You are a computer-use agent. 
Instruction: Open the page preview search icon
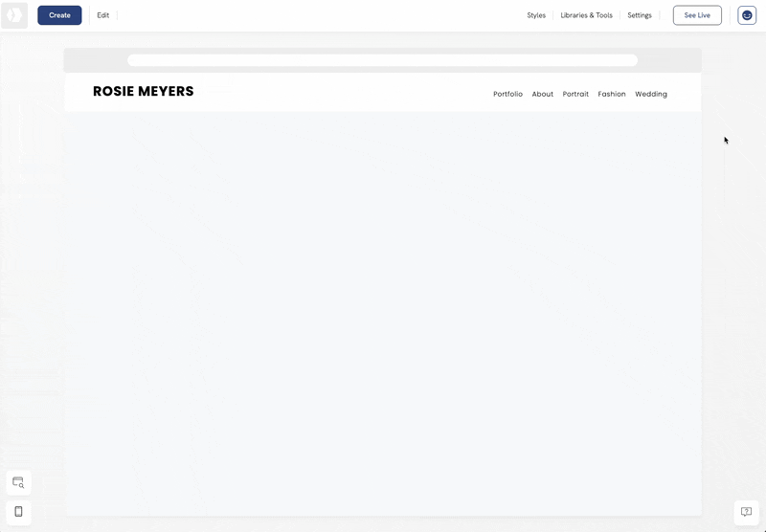[18, 482]
